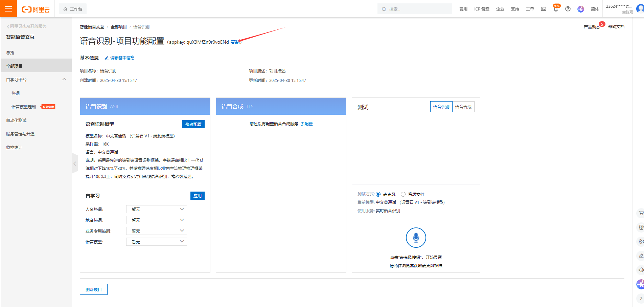Open the AI assistant icon in header
Viewport: 644px width, 307px height.
(x=581, y=9)
